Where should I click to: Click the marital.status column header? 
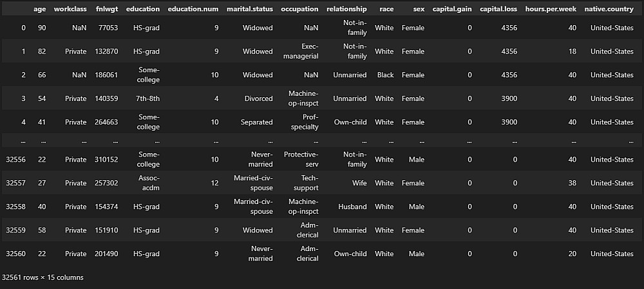(249, 10)
